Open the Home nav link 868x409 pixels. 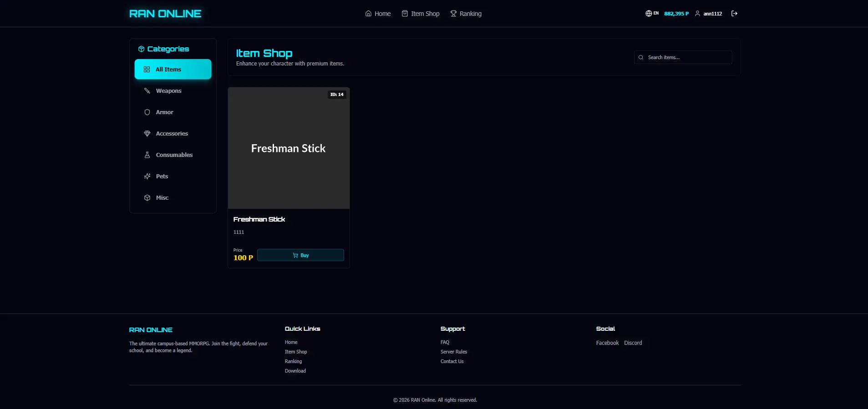378,14
